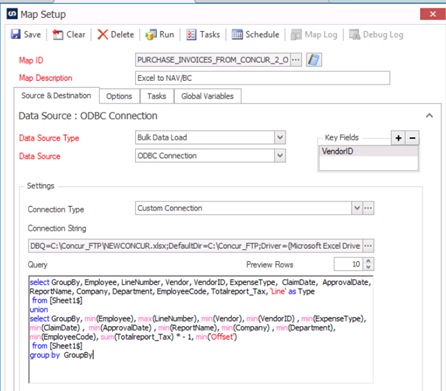
Task: Open the Tasks tab
Action: pos(157,96)
